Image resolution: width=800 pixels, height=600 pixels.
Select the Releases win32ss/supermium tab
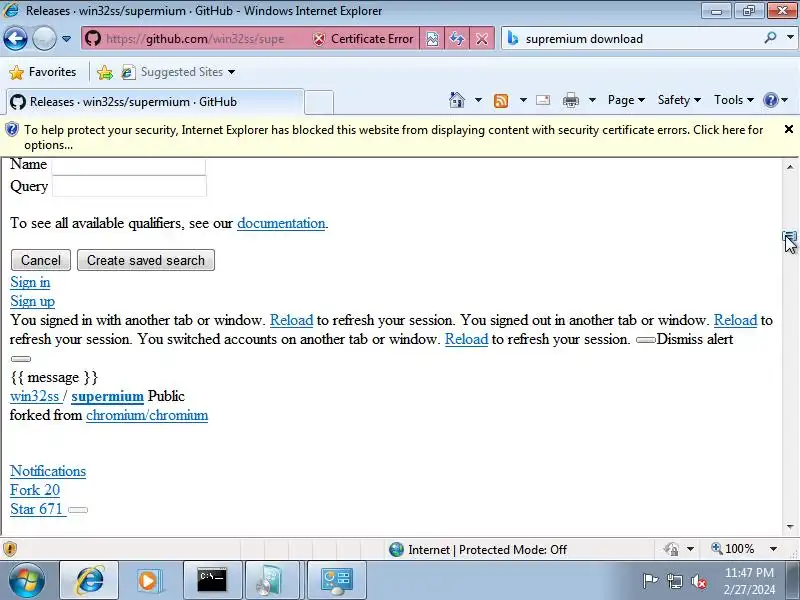155,102
